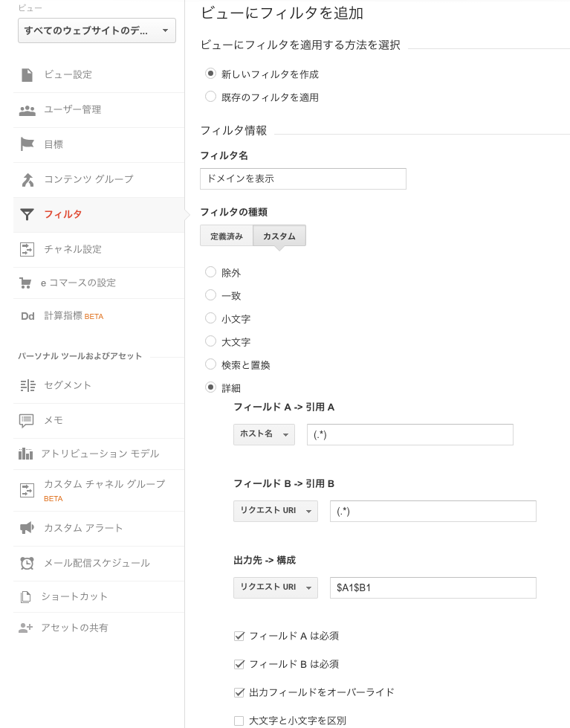Open メール配信スケジュール clock icon

(x=27, y=563)
